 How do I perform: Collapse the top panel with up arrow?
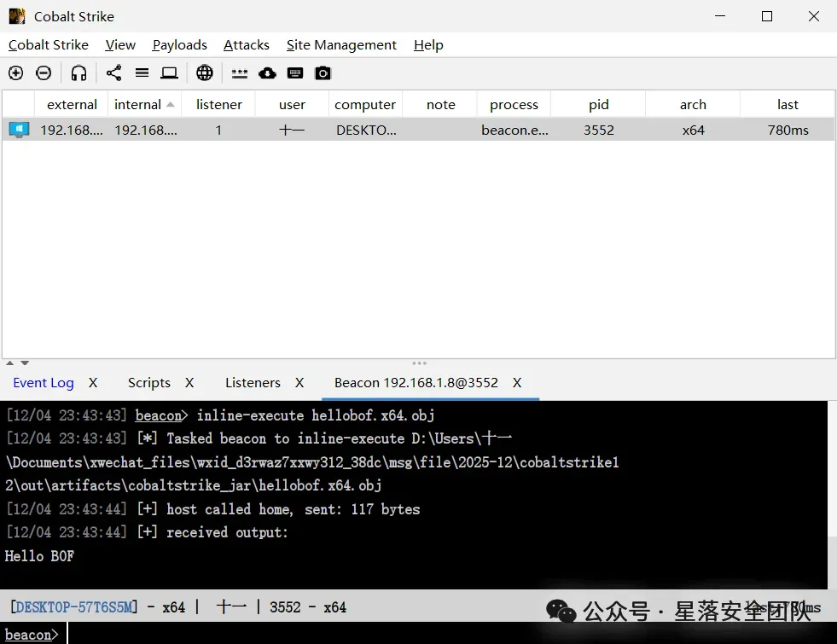tap(9, 363)
